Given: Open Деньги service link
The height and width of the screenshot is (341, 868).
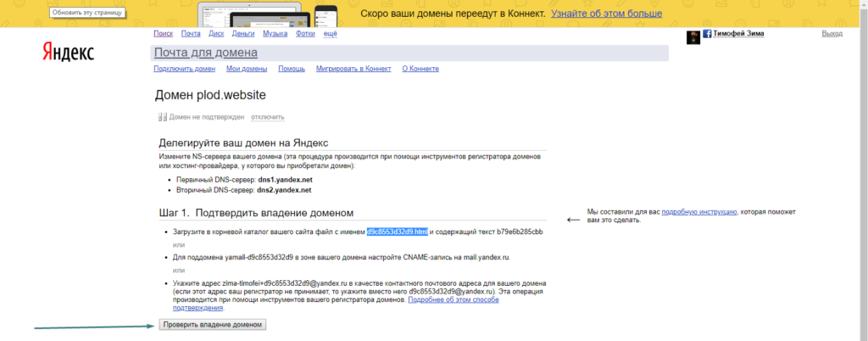Looking at the screenshot, I should tap(243, 34).
